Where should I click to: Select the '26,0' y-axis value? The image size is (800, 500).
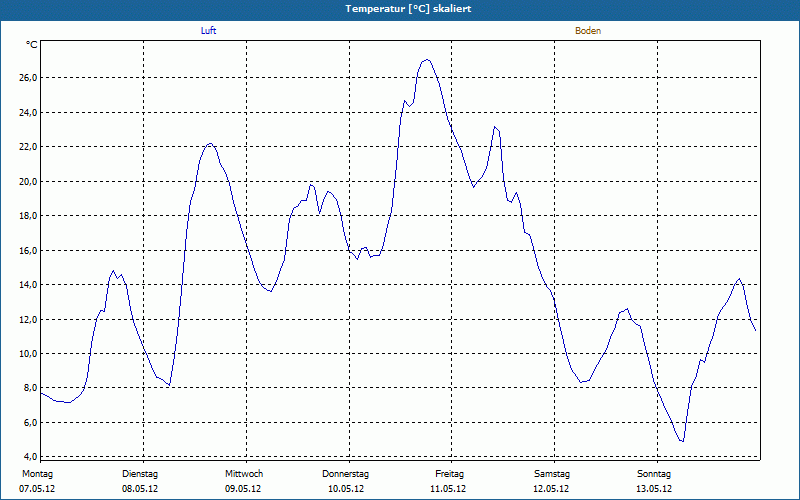tap(29, 78)
